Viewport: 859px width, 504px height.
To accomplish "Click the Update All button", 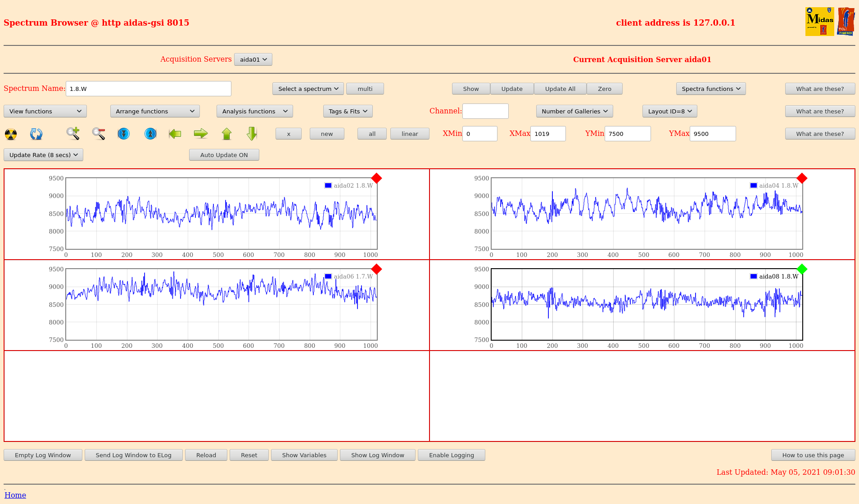I will (560, 89).
